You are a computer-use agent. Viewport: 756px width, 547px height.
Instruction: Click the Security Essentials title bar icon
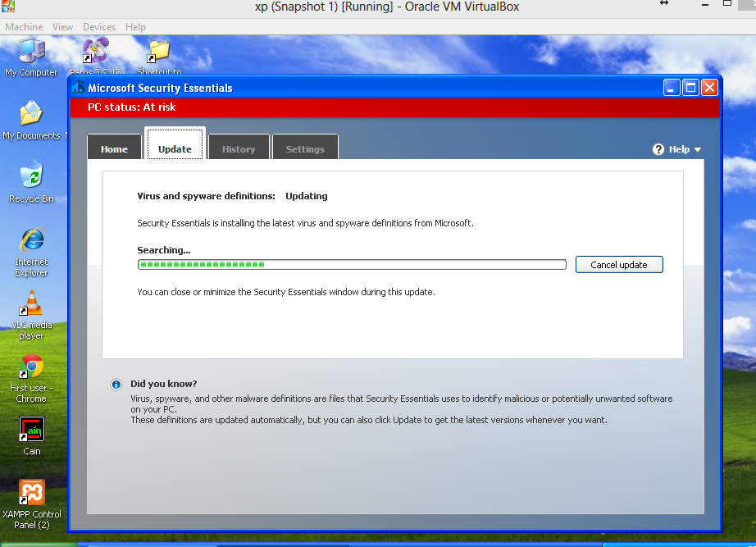tap(78, 87)
